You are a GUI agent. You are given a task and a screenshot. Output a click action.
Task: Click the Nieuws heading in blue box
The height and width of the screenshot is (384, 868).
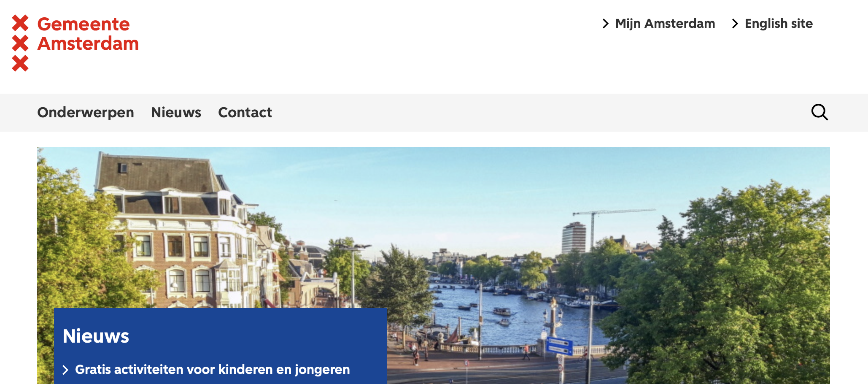96,336
